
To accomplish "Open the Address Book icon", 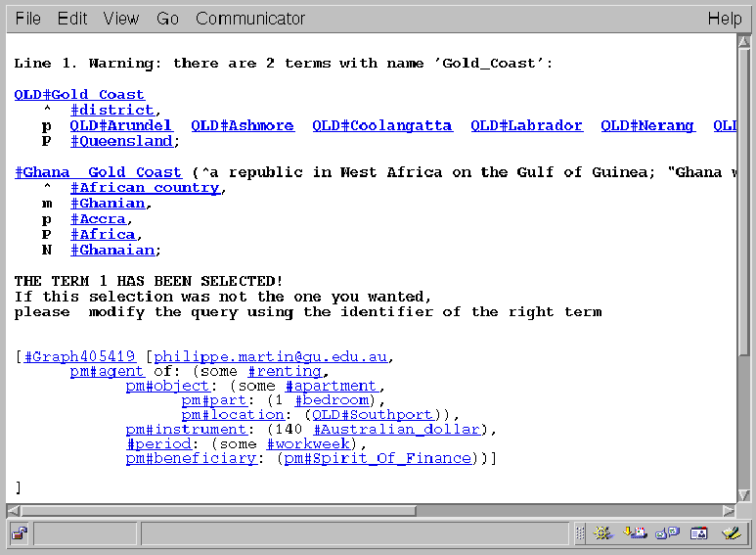I will pyautogui.click(x=699, y=533).
